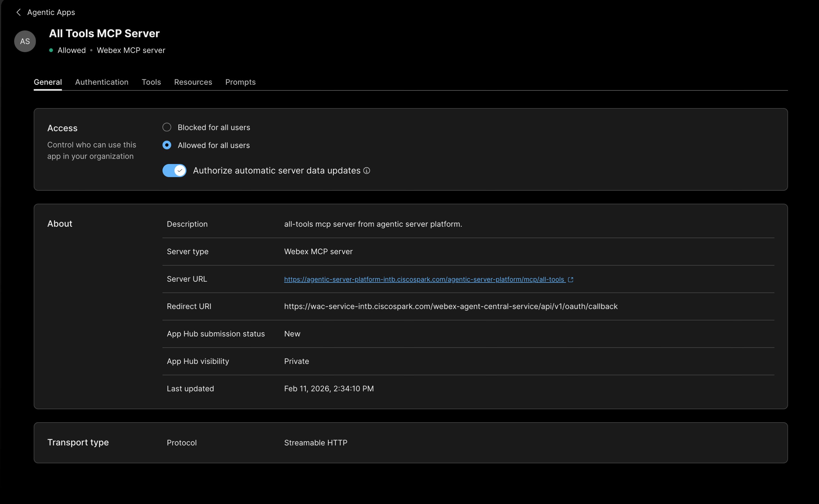Open the Prompts tab
Image resolution: width=819 pixels, height=504 pixels.
[240, 82]
